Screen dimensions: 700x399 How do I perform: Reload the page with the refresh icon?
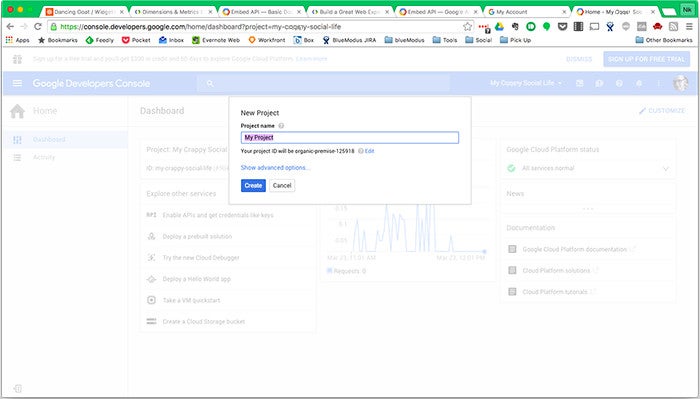38,27
